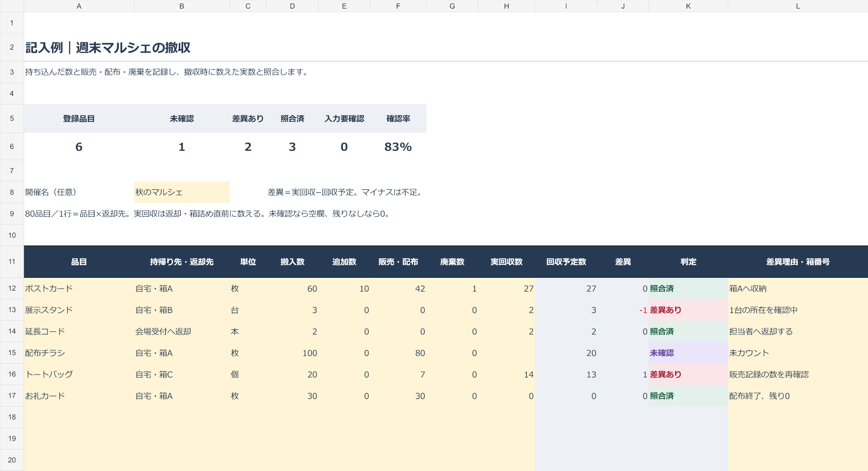Select the 42 販売・配布 cell for ポストカード
The height and width of the screenshot is (471, 868).
398,289
